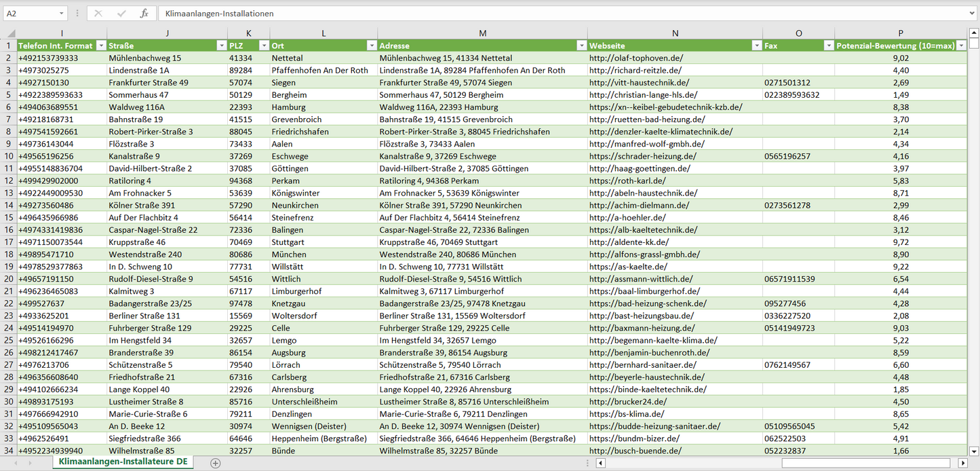This screenshot has height=471, width=980.
Task: Open the Webseite column filter dropdown
Action: point(756,45)
